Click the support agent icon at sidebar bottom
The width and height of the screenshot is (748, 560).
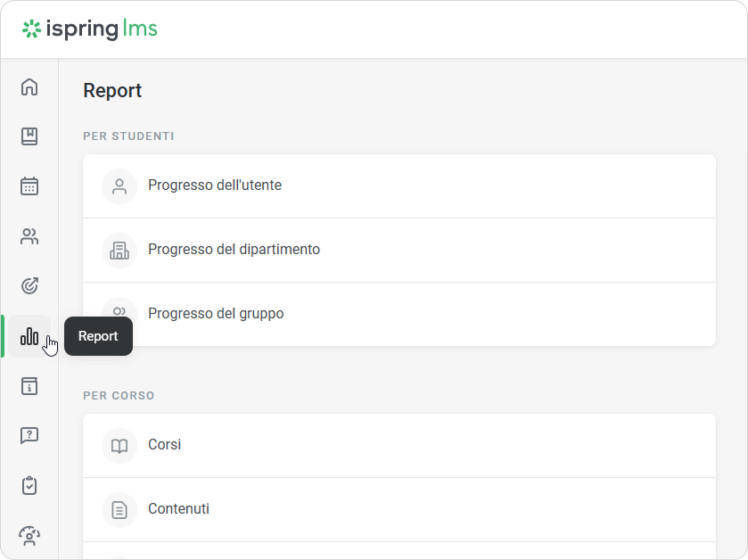point(29,536)
